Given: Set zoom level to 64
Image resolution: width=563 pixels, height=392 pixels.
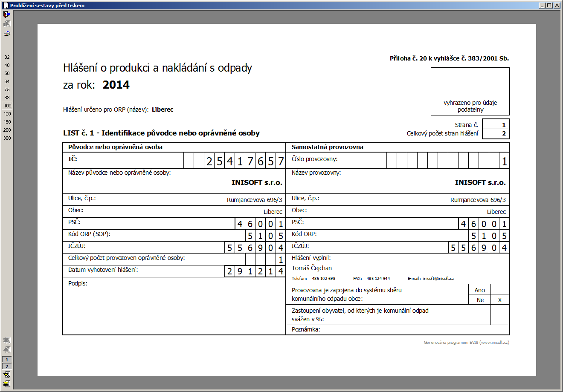Looking at the screenshot, I should (x=7, y=81).
